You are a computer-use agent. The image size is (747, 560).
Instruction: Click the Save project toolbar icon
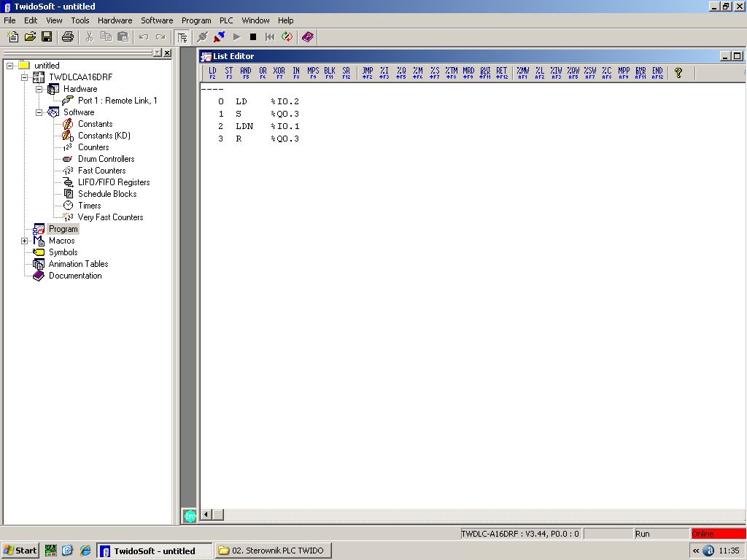click(x=47, y=36)
